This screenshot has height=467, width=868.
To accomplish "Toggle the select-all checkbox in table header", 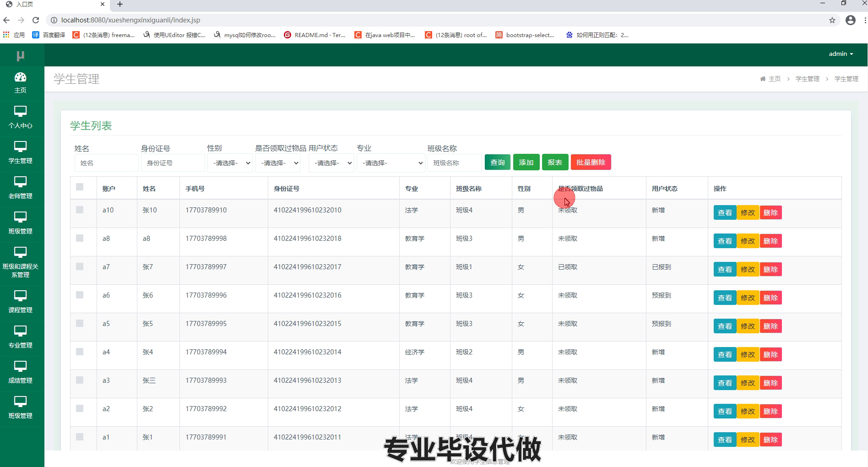I will [80, 187].
